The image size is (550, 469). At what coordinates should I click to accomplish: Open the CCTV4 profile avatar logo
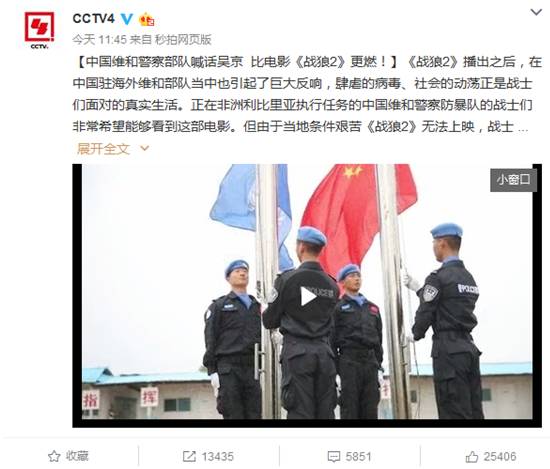pyautogui.click(x=39, y=31)
